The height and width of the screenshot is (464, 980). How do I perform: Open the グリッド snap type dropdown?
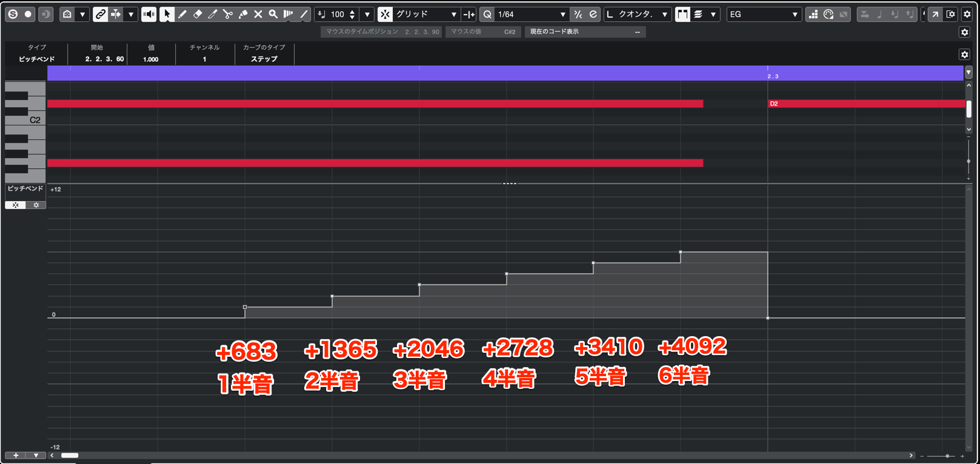(x=427, y=14)
